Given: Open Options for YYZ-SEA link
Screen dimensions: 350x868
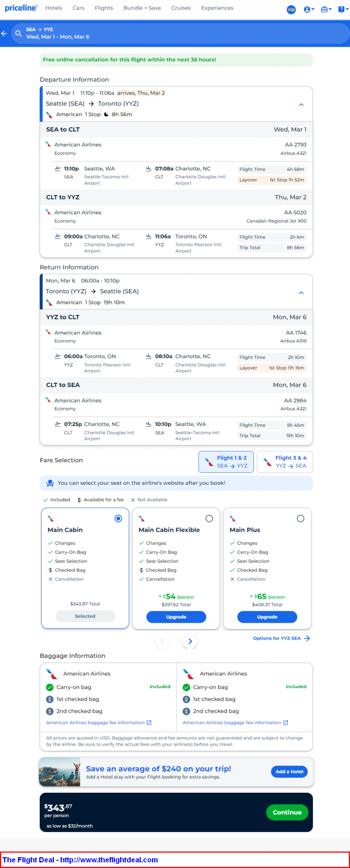Looking at the screenshot, I should pos(281,638).
